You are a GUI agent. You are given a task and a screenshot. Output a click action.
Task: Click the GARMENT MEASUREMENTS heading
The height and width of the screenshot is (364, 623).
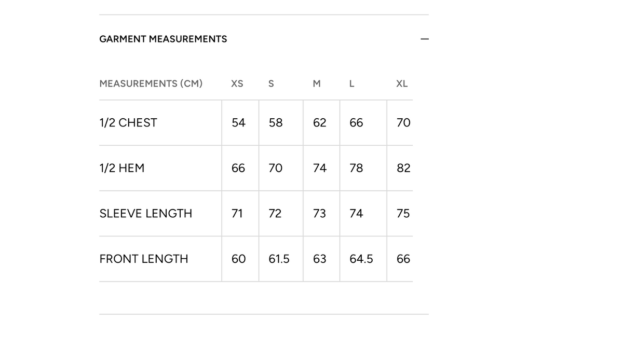(163, 39)
